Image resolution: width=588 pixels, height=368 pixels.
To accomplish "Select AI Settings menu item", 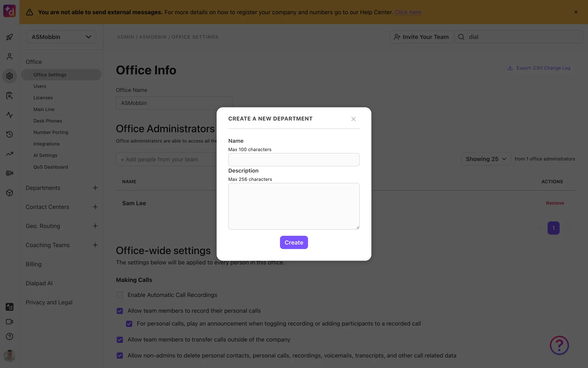I will click(x=45, y=155).
